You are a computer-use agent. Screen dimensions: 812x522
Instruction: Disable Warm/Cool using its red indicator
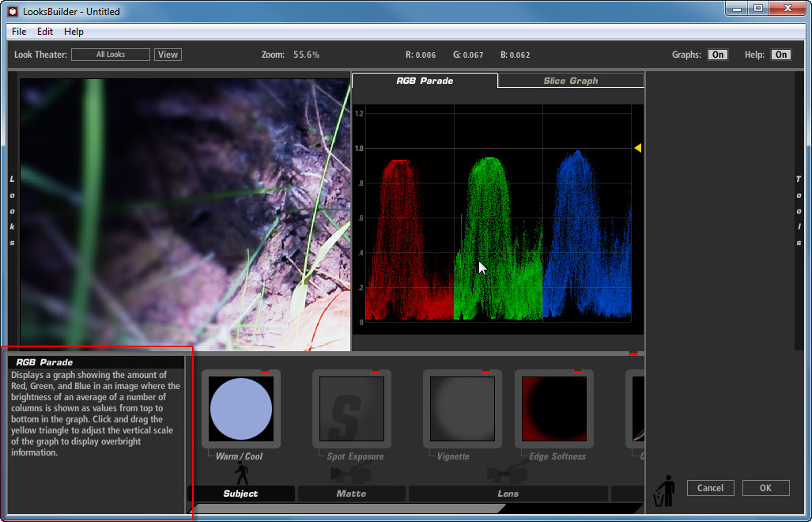266,371
